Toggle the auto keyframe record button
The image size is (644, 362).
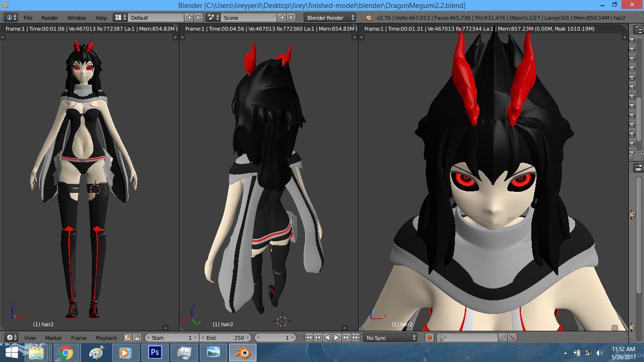tap(429, 337)
